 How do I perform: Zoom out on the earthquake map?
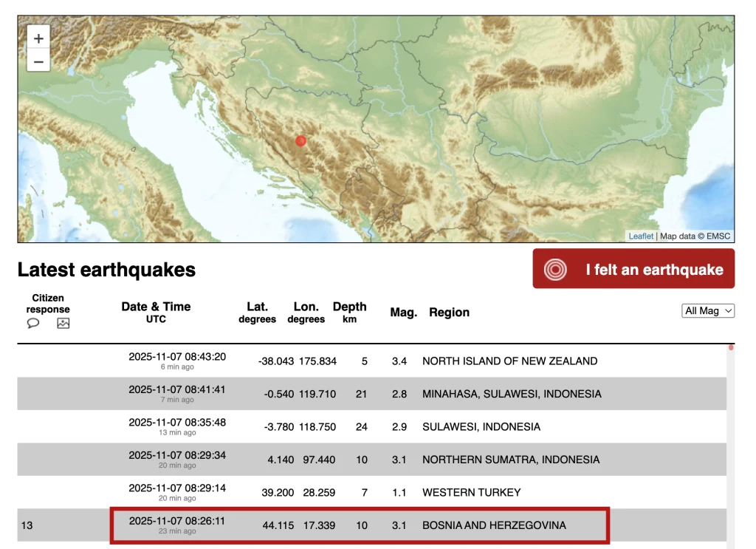point(38,61)
